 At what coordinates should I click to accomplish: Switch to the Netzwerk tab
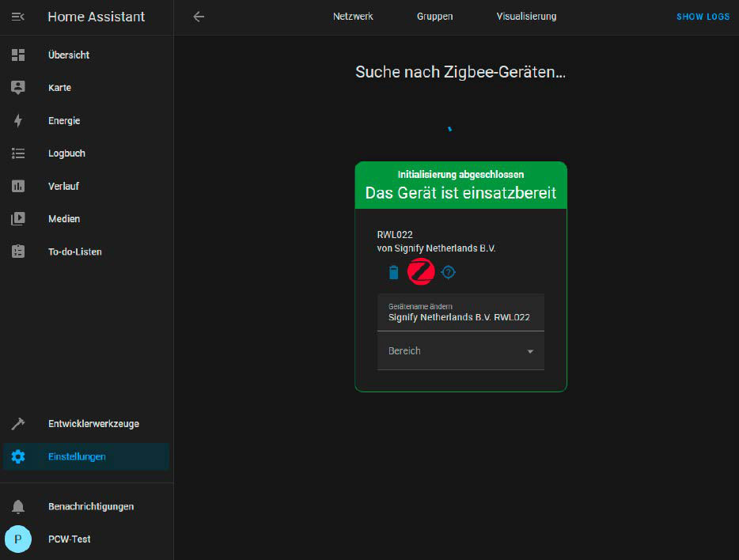tap(353, 16)
